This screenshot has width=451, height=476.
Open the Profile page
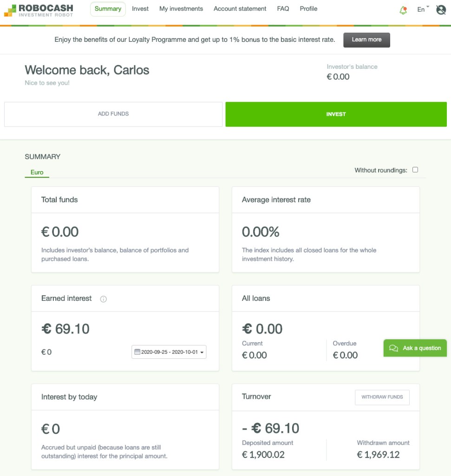[x=308, y=9]
